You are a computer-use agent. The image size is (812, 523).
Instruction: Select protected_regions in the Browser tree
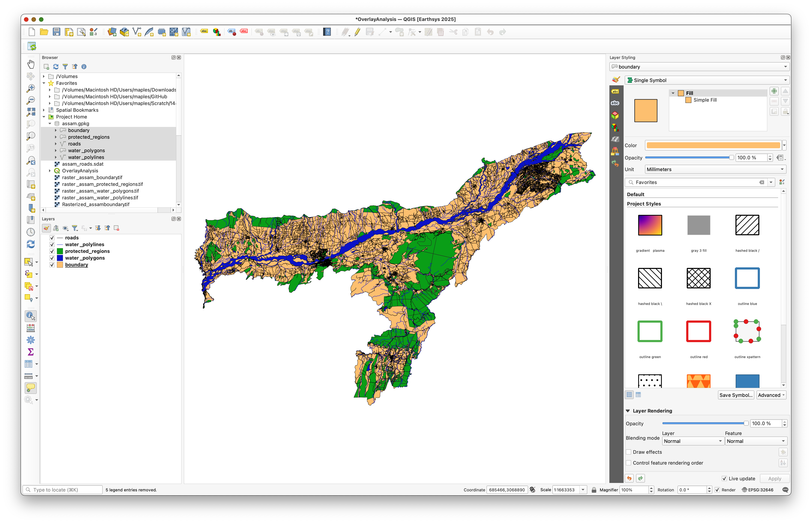[x=89, y=137]
